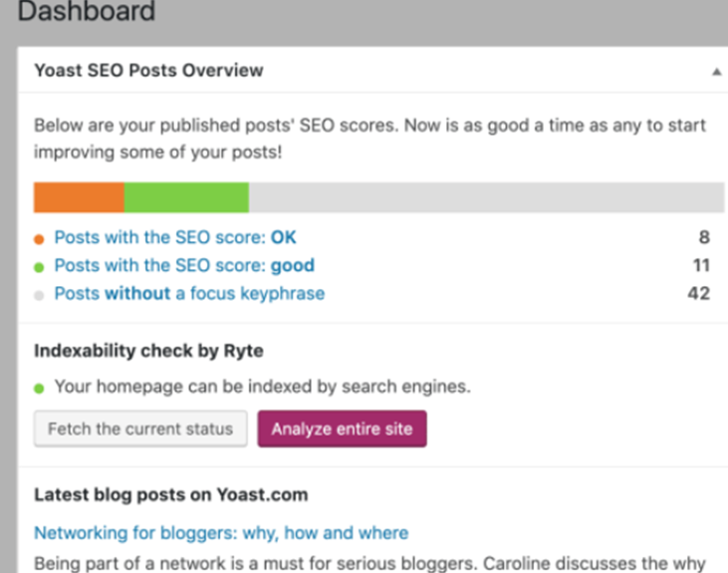Click the no-keyphrase posts count 42
Image resolution: width=728 pixels, height=573 pixels.
tap(699, 294)
